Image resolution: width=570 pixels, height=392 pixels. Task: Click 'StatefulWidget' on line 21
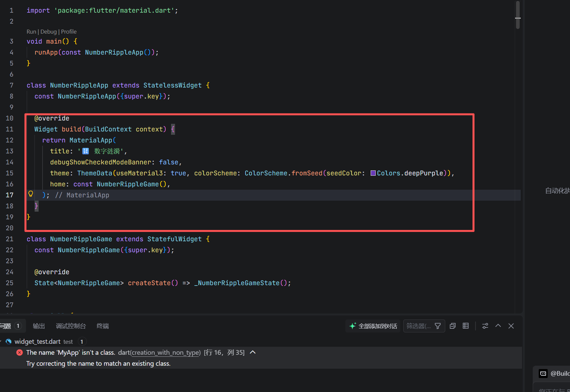175,239
